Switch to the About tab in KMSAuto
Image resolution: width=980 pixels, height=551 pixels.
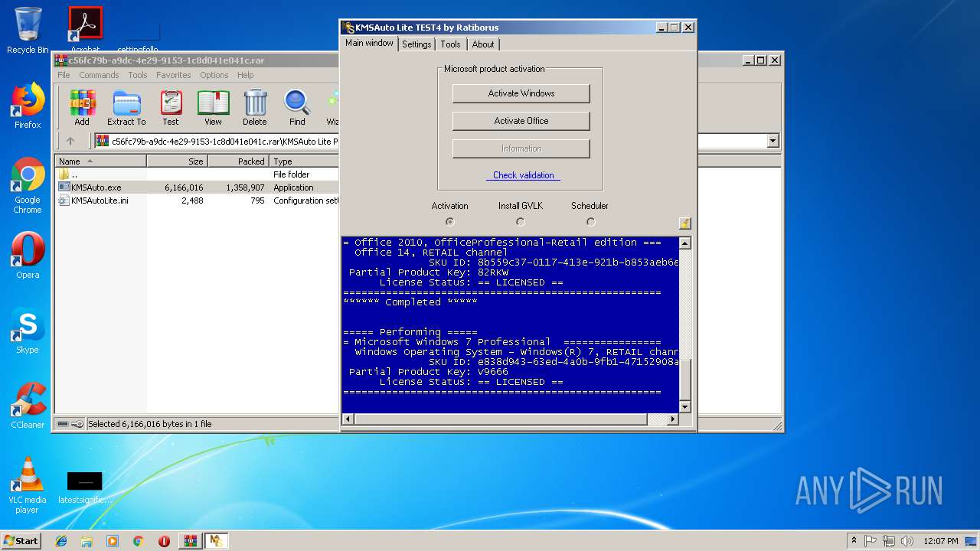pyautogui.click(x=483, y=44)
